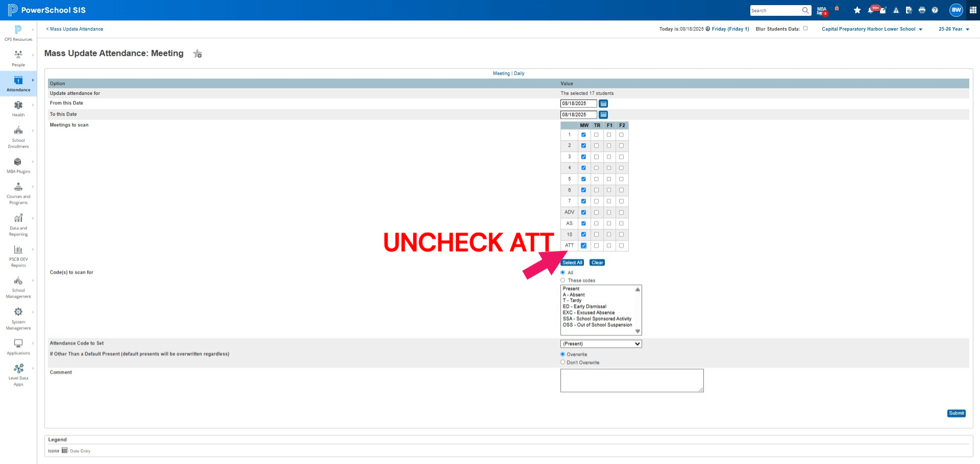Image resolution: width=980 pixels, height=464 pixels.
Task: Select 'EXC - Excused Absence' in codes list
Action: 589,313
